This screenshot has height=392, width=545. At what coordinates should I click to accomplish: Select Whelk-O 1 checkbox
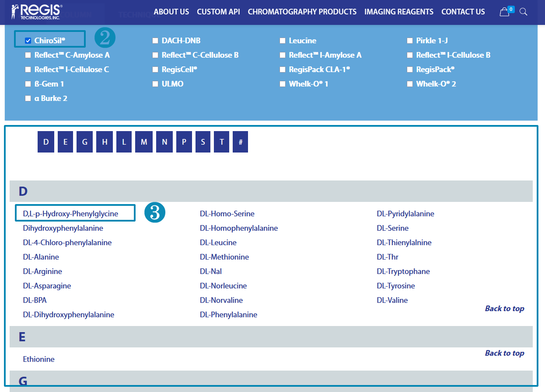coord(283,84)
